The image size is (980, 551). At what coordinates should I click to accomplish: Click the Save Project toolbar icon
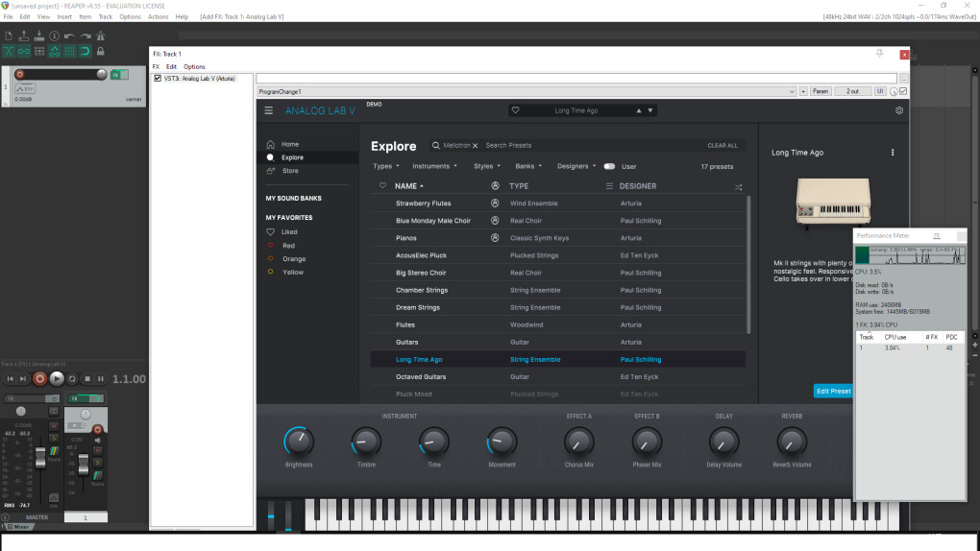[x=38, y=36]
